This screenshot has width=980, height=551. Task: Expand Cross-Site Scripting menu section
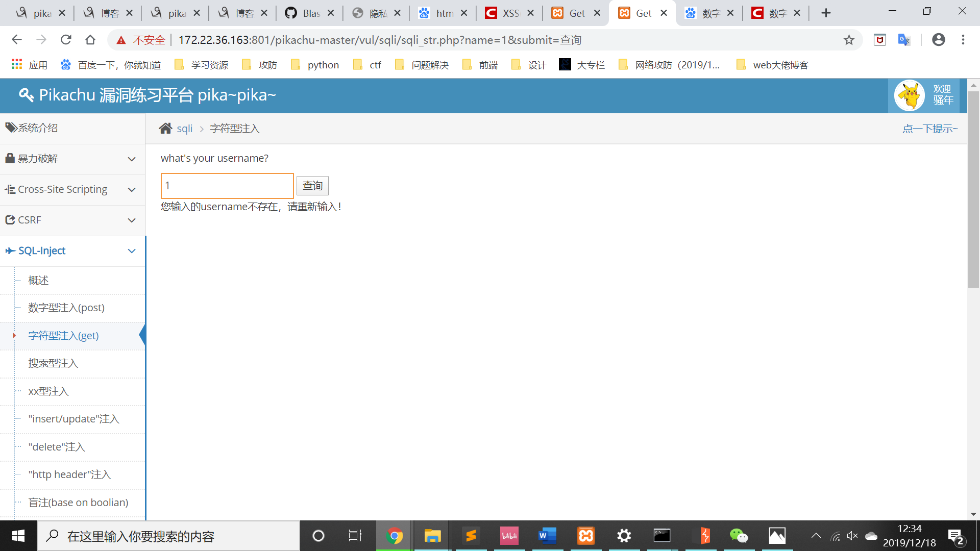(x=72, y=189)
